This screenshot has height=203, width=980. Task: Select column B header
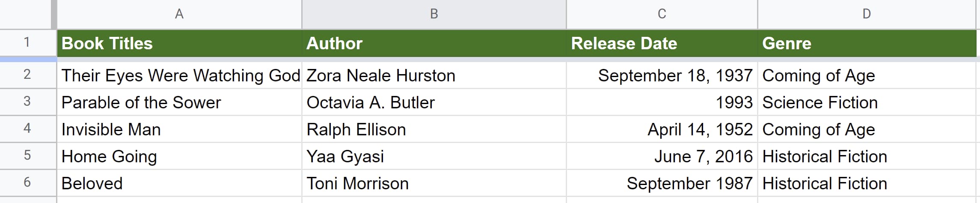coord(434,14)
